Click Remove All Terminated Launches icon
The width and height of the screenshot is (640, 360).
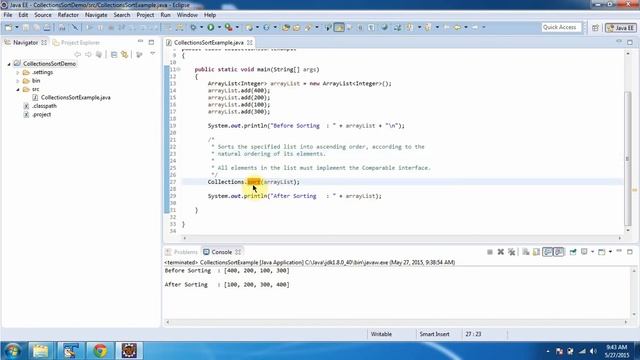coord(511,252)
